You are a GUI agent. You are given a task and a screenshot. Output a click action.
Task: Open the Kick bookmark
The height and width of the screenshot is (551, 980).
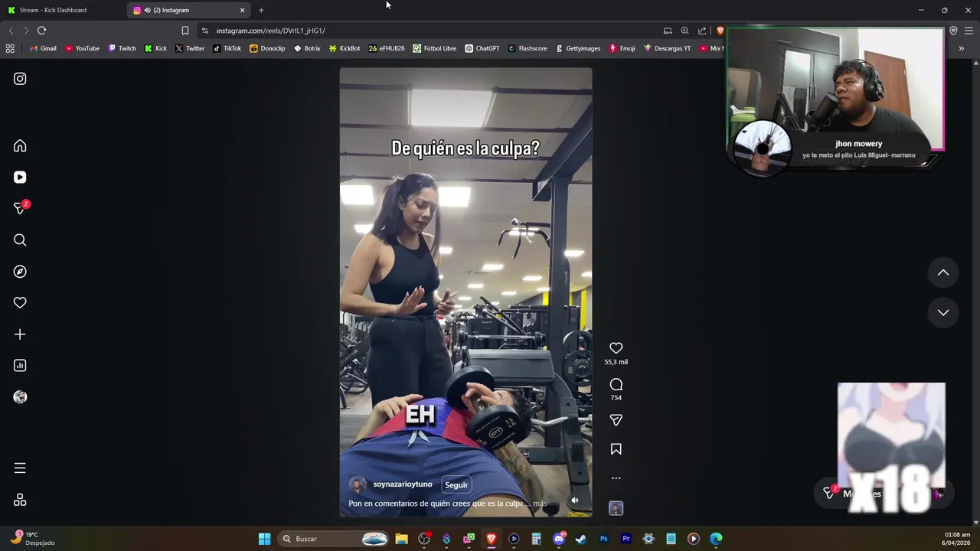155,48
